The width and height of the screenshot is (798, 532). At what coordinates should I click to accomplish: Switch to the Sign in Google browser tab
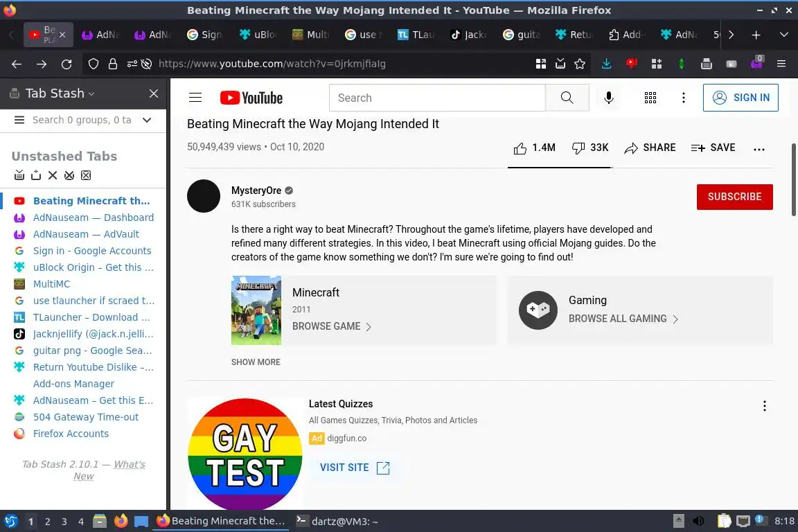(x=204, y=35)
